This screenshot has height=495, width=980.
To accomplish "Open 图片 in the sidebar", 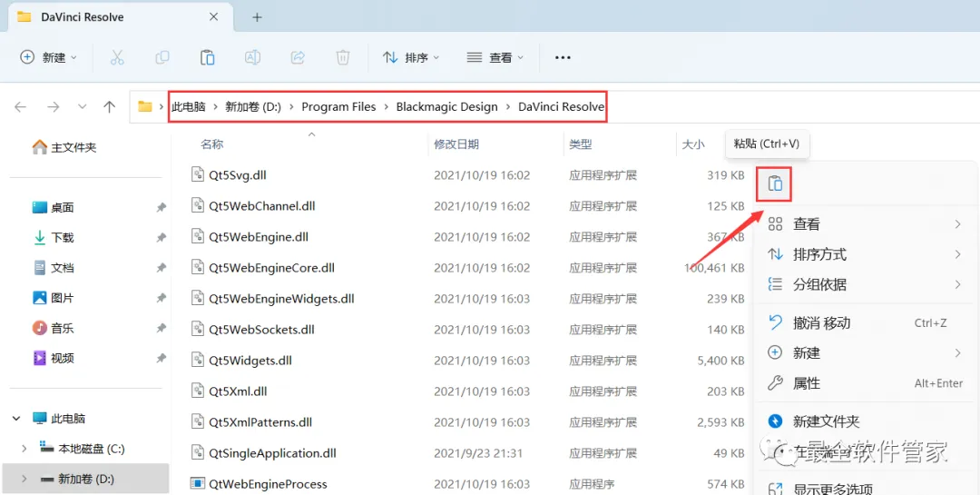I will 54,298.
